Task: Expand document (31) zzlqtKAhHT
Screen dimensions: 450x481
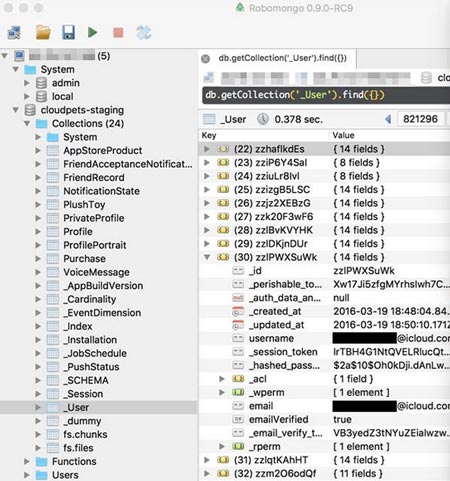Action: pos(207,460)
